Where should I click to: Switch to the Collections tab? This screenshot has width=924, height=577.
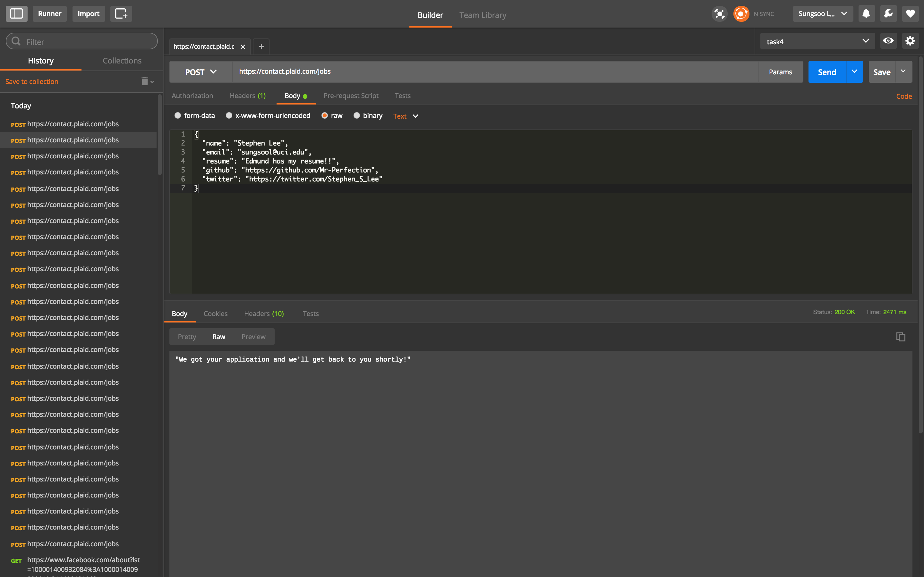click(x=122, y=61)
